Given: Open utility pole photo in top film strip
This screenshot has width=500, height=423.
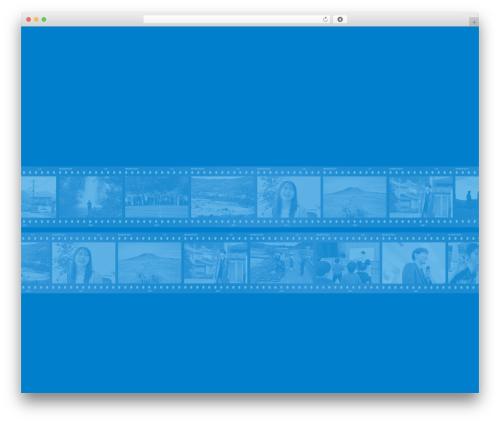Looking at the screenshot, I should pos(39,197).
